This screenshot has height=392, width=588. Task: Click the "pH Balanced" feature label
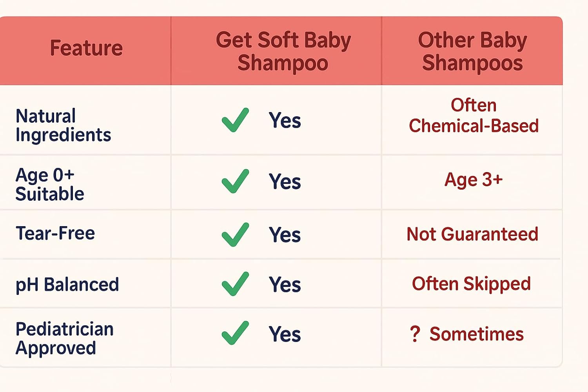coord(67,285)
